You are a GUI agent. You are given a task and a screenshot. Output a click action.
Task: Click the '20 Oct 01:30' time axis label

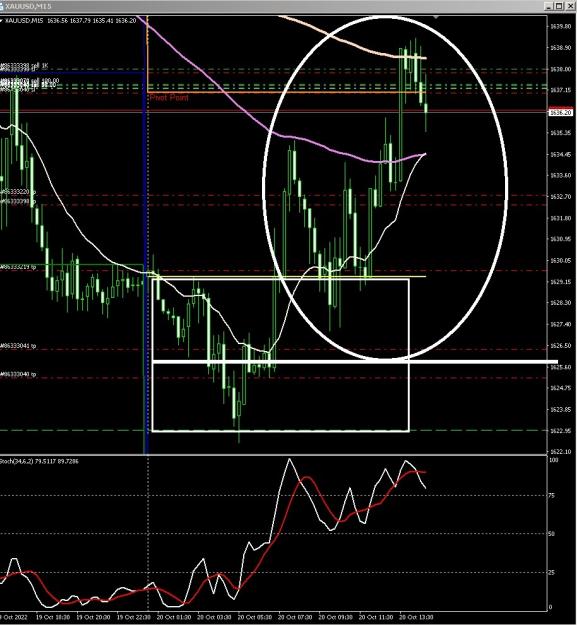(x=174, y=617)
